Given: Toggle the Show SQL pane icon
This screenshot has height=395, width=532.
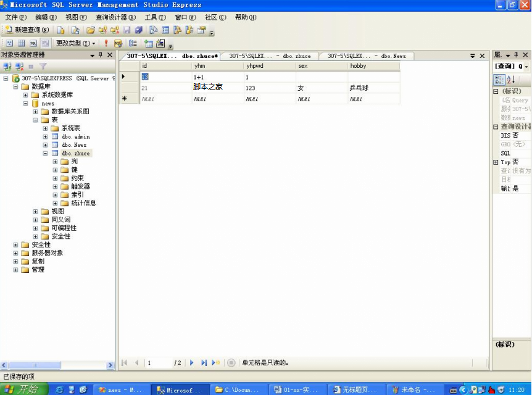Looking at the screenshot, I should [33, 43].
